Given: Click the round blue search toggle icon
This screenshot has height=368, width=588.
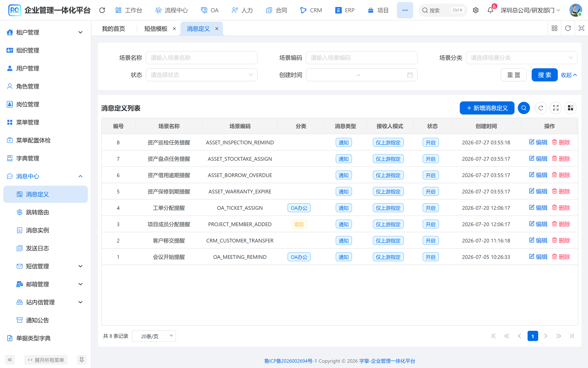Looking at the screenshot, I should pyautogui.click(x=524, y=108).
